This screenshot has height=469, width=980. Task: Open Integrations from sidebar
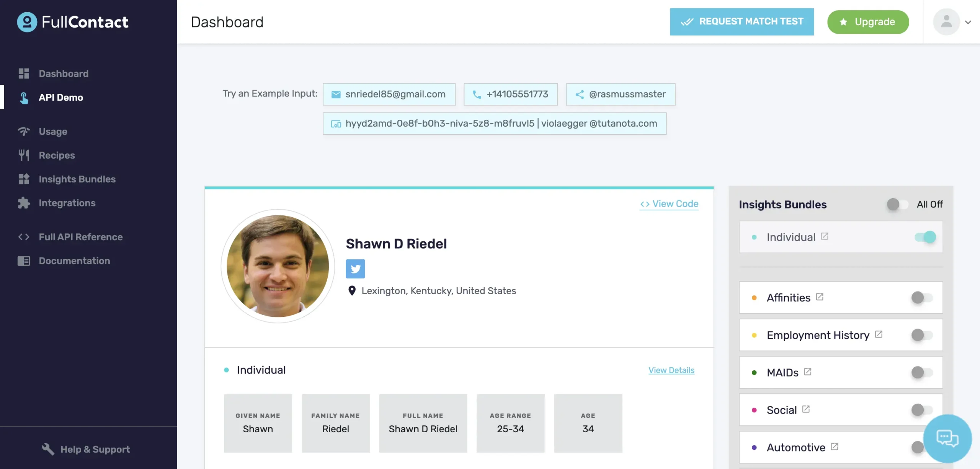pyautogui.click(x=67, y=203)
